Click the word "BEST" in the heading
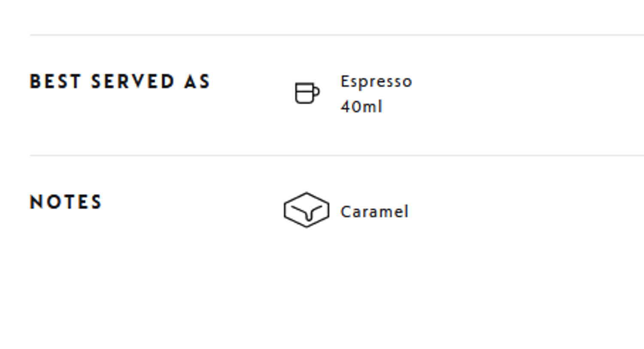This screenshot has width=644, height=349. click(55, 82)
